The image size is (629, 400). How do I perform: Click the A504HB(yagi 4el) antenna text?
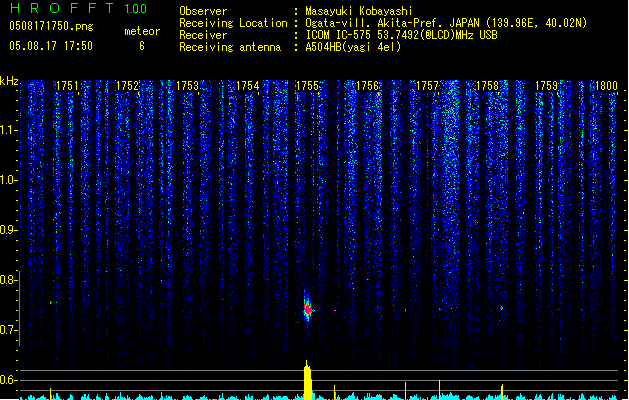[353, 47]
